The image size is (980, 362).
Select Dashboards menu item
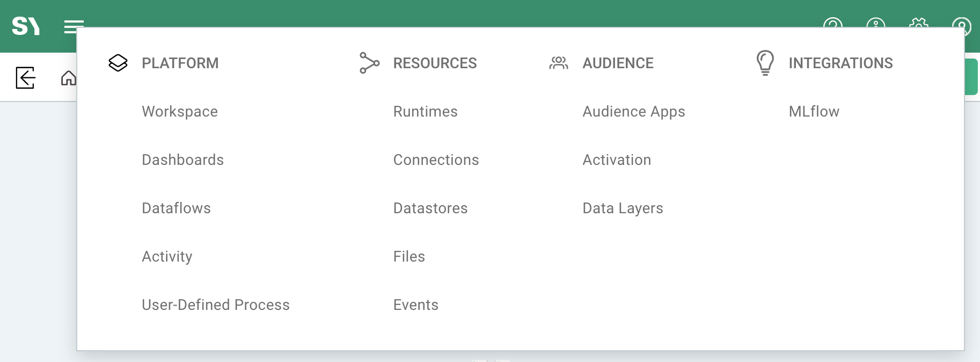pos(182,160)
